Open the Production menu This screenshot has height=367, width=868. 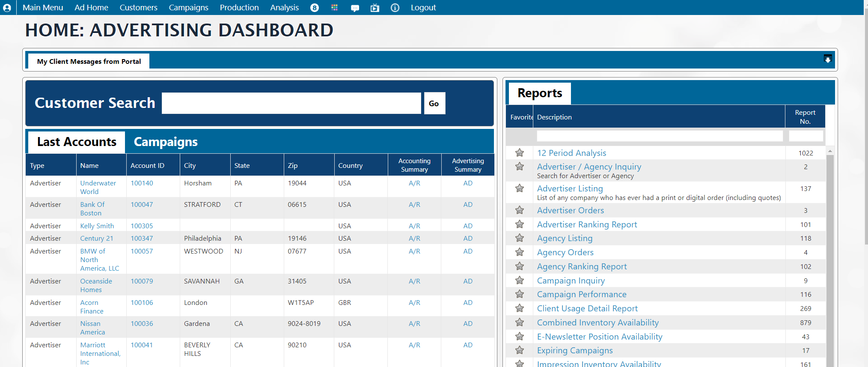point(239,8)
